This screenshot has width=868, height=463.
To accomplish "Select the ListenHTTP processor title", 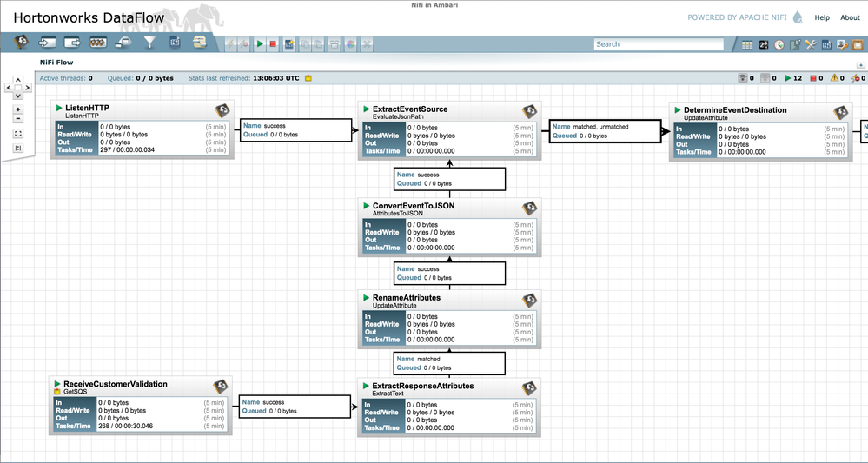I will pyautogui.click(x=87, y=108).
